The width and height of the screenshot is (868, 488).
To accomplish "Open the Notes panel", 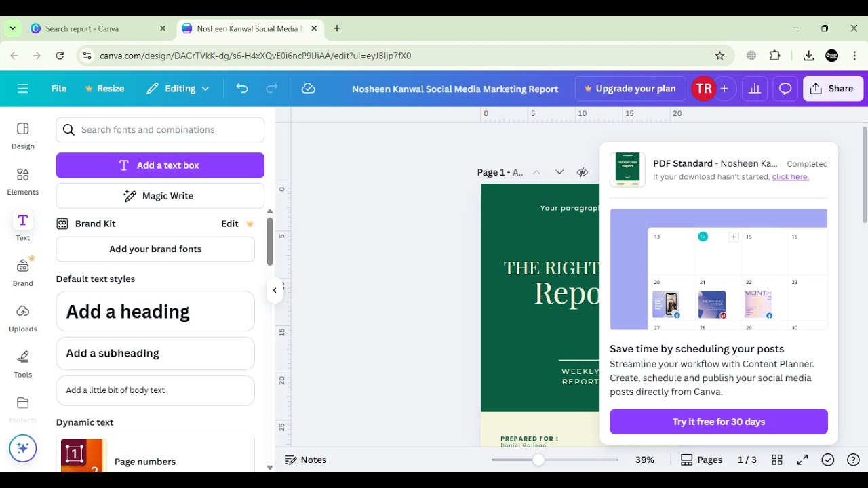I will (x=306, y=460).
